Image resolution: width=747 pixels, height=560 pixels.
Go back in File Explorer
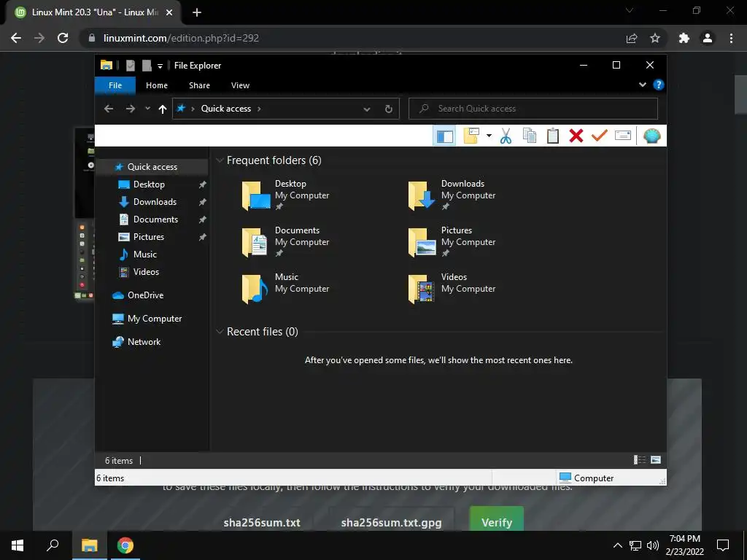click(x=109, y=109)
